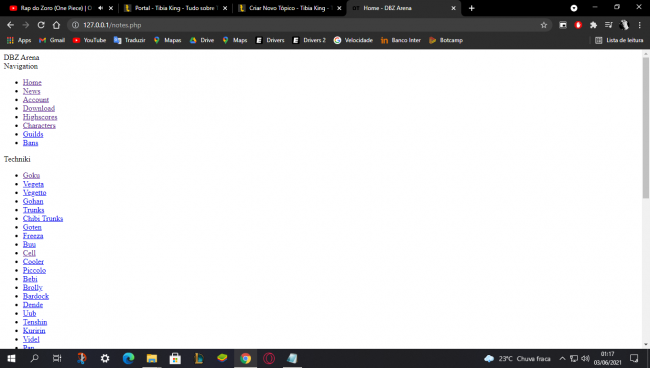650x368 pixels.
Task: Open the Botcamp bookmark
Action: [x=446, y=40]
